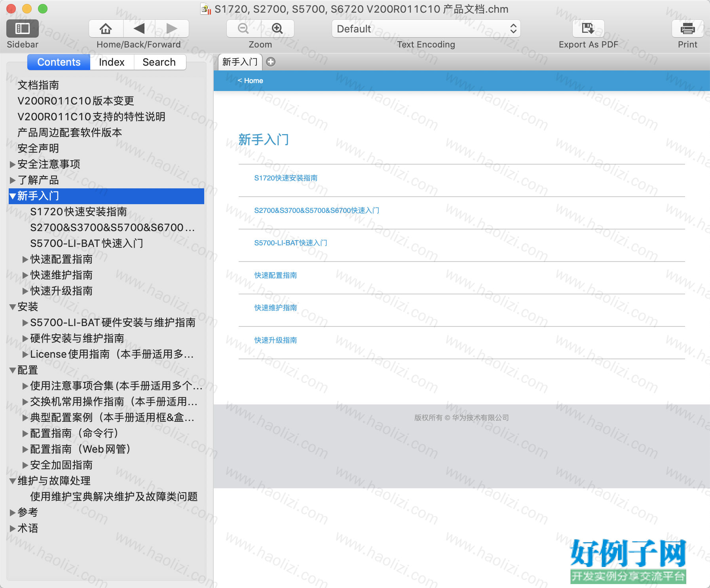Viewport: 710px width, 588px height.
Task: Click the 版权所有 © 华为技术有限公司 footer text
Action: (461, 417)
